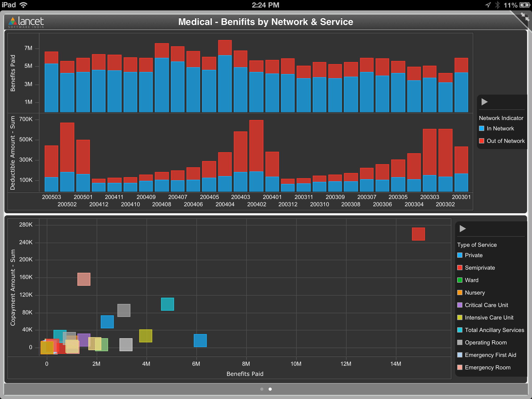Screen dimensions: 532x399
Task: Tap the top-right red scatter point
Action: click(418, 234)
